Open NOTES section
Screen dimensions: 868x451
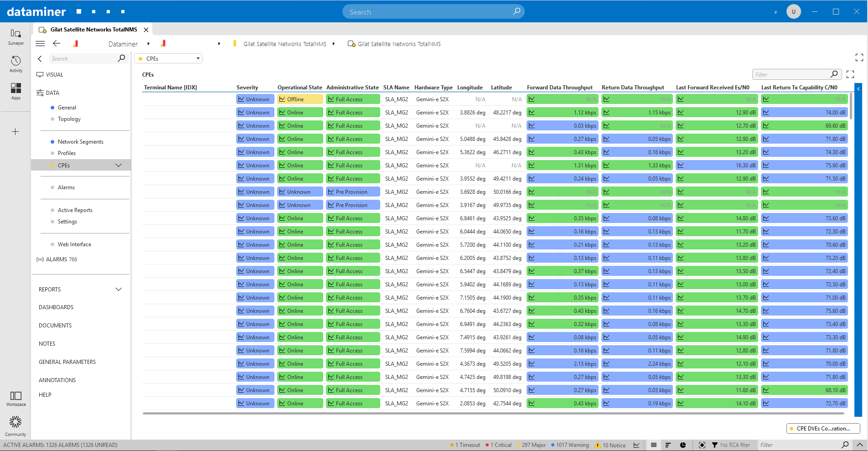coord(47,344)
